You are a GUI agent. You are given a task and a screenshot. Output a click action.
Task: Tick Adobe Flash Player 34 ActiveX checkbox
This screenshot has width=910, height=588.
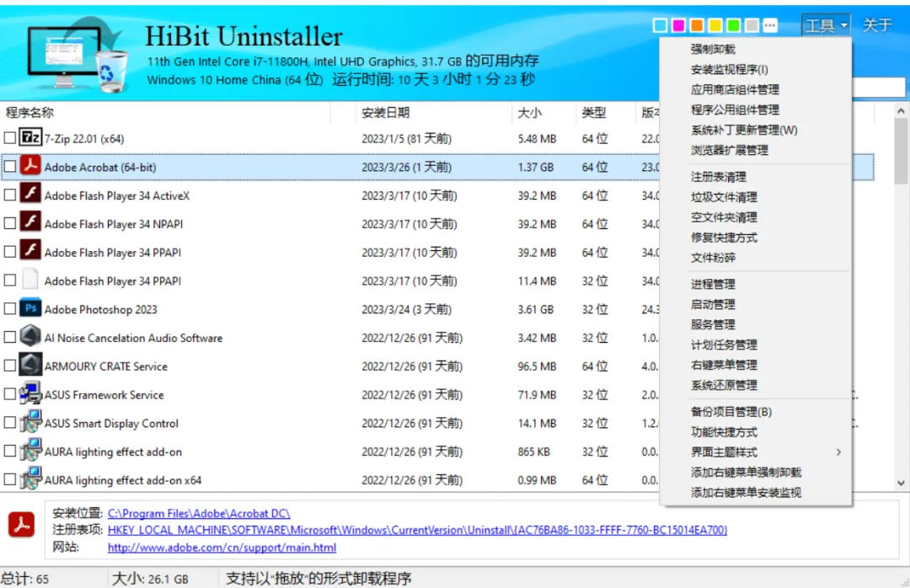point(10,195)
